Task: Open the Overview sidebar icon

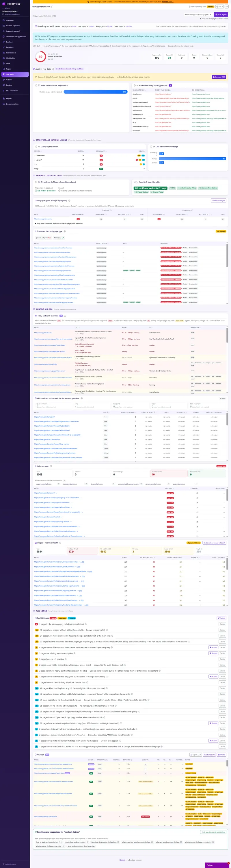Action: point(3,20)
